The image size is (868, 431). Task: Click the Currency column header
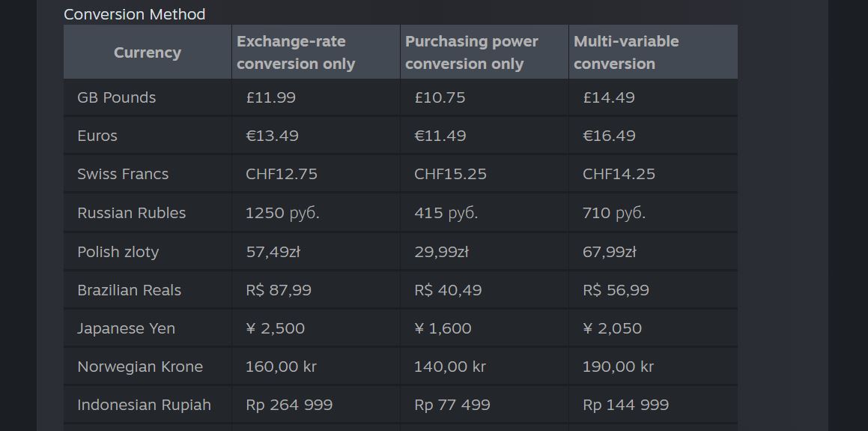pyautogui.click(x=148, y=52)
